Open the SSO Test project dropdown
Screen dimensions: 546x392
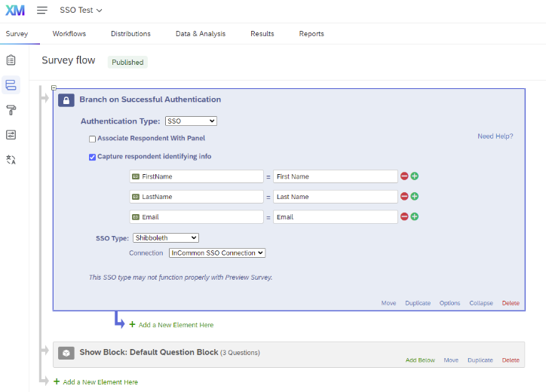81,10
